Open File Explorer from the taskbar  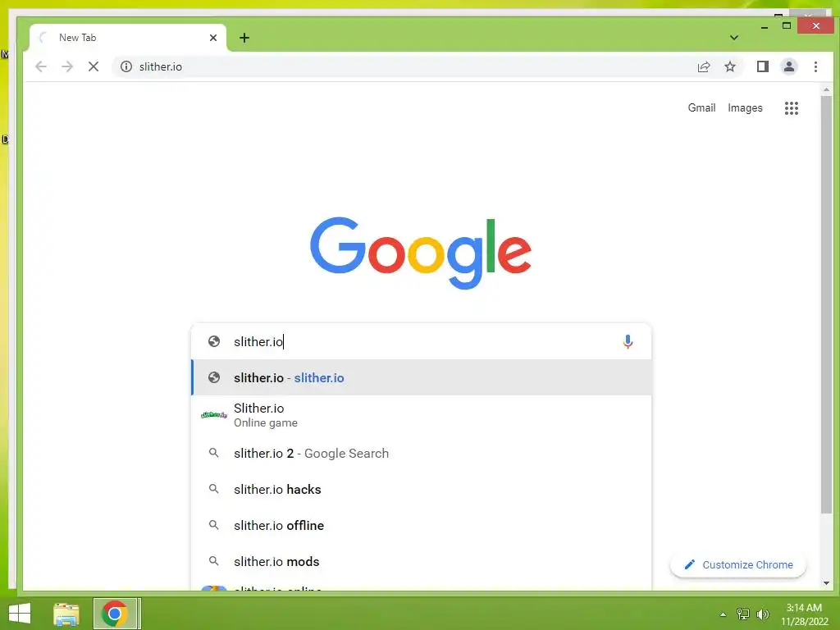point(66,614)
